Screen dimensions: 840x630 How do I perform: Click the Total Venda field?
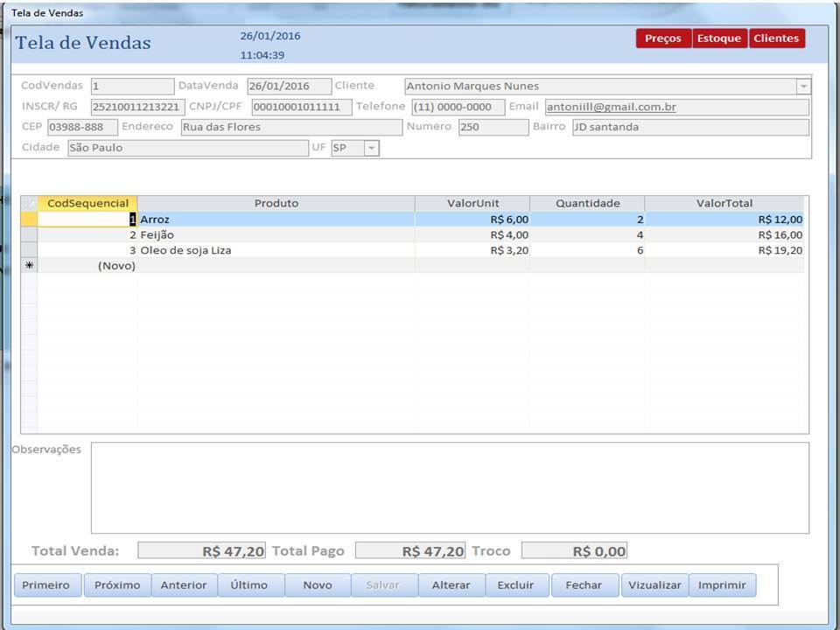pos(201,550)
